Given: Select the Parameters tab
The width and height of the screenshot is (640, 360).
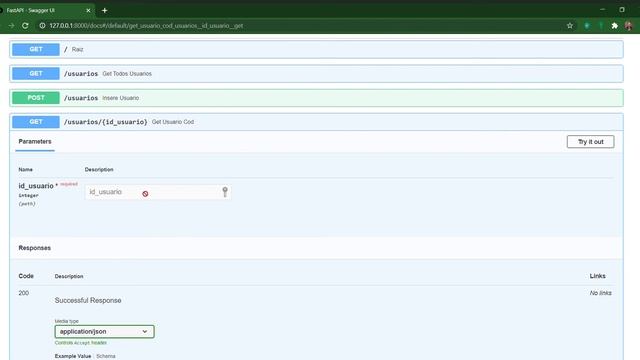Looking at the screenshot, I should point(35,142).
